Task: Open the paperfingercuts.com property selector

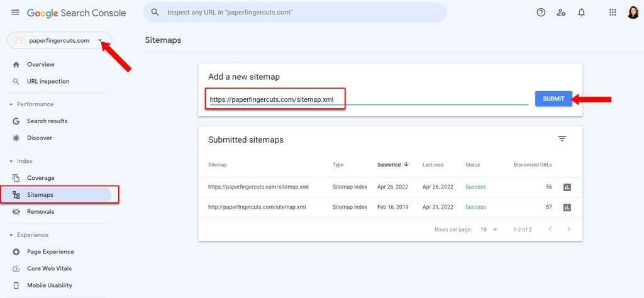Action: click(59, 41)
